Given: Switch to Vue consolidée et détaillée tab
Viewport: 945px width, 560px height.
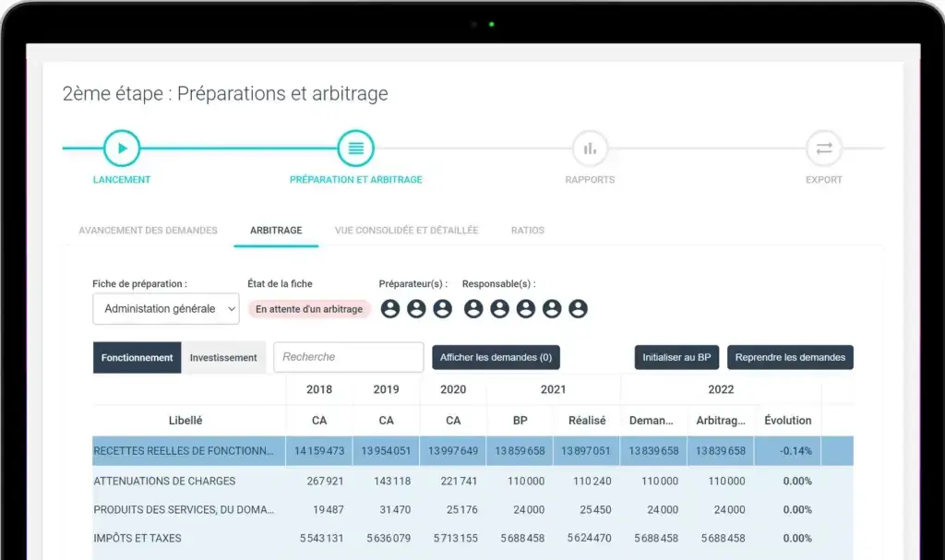Looking at the screenshot, I should pyautogui.click(x=406, y=231).
